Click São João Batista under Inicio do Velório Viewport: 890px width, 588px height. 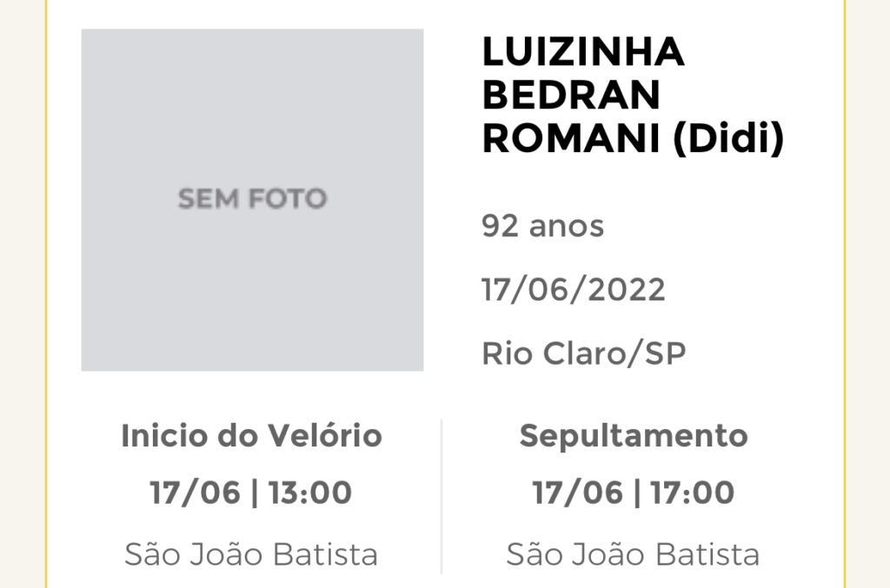point(251,554)
